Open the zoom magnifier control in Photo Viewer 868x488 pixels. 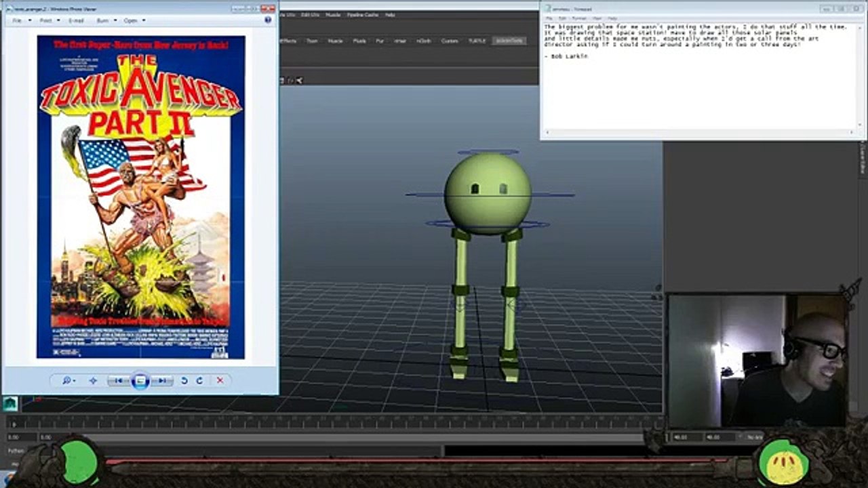coord(69,381)
